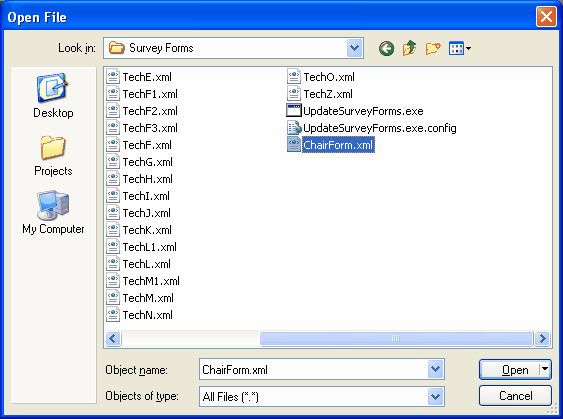The width and height of the screenshot is (563, 419).
Task: Go to Desktop in places bar
Action: pyautogui.click(x=53, y=96)
